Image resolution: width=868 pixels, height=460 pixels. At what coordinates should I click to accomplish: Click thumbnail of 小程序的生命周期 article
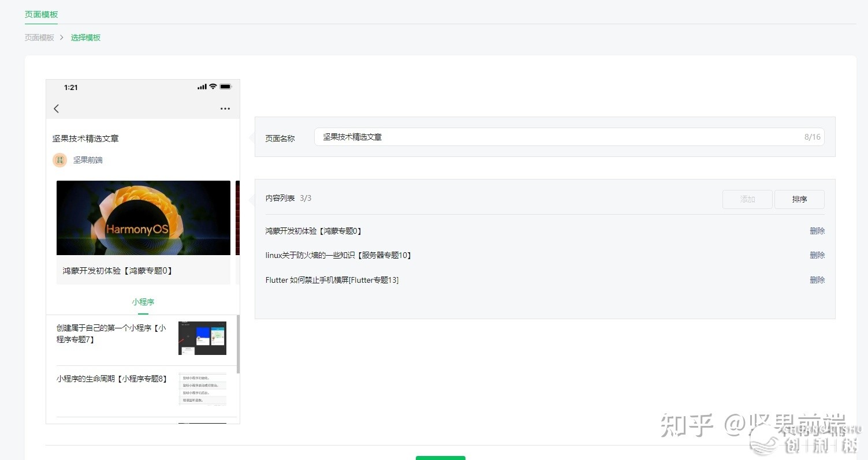(x=202, y=389)
